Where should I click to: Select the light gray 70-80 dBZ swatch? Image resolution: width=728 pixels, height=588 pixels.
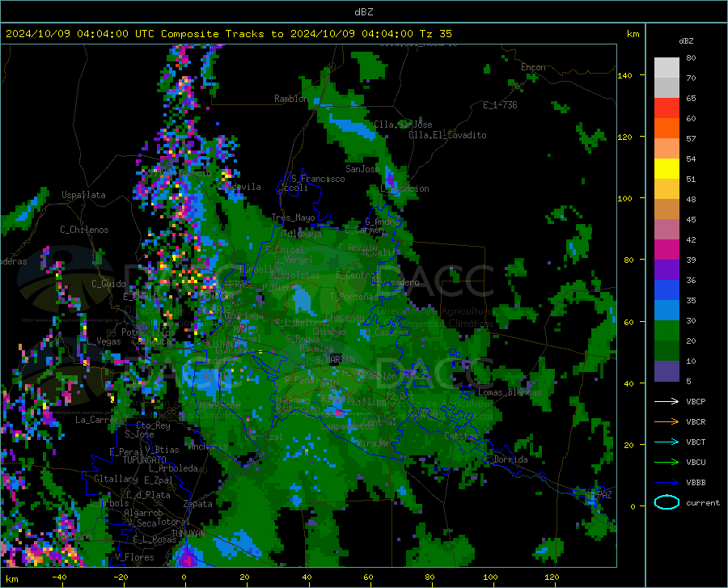(667, 68)
